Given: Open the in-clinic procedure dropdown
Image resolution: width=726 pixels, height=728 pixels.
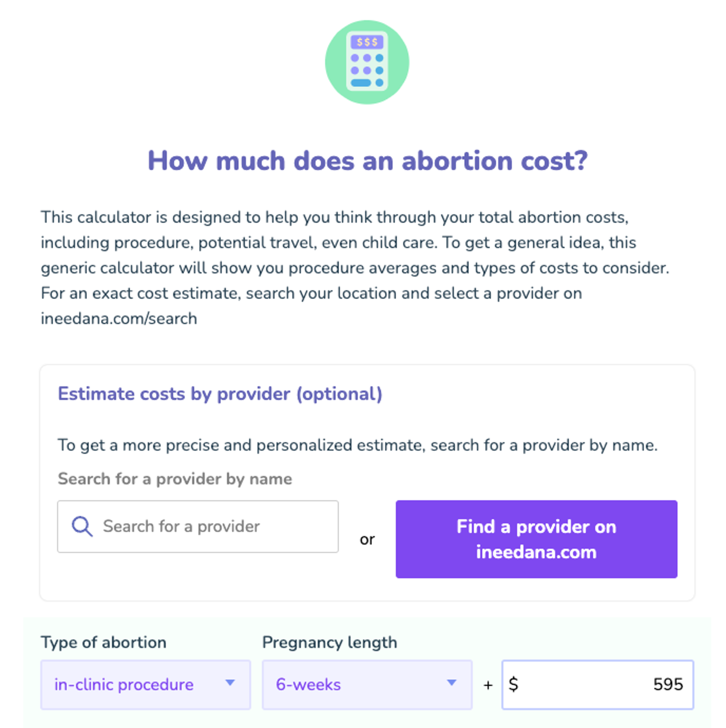Looking at the screenshot, I should (x=146, y=685).
